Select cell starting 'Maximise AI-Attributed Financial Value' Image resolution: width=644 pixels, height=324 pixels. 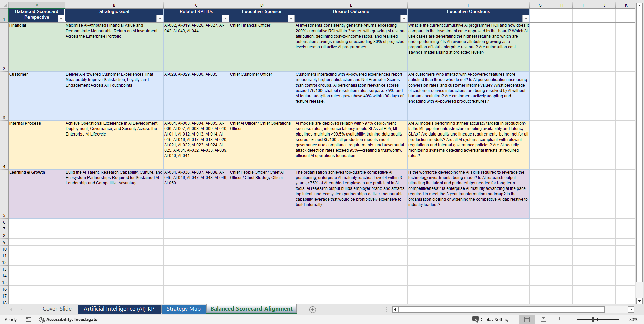click(x=114, y=47)
